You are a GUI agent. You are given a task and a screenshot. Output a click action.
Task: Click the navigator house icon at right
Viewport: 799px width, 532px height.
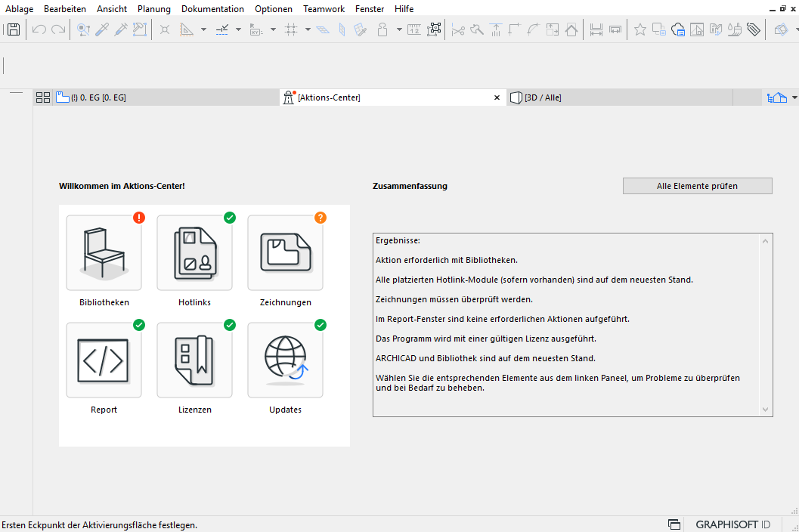(777, 97)
